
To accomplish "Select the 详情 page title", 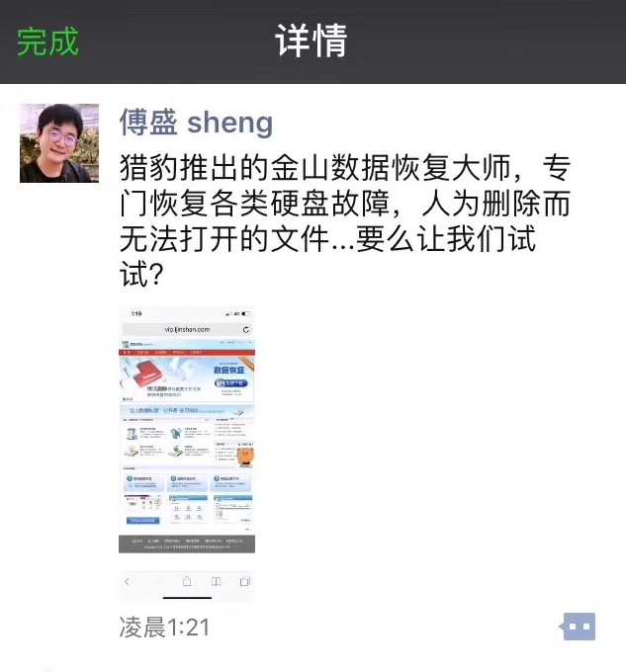I will tap(312, 41).
